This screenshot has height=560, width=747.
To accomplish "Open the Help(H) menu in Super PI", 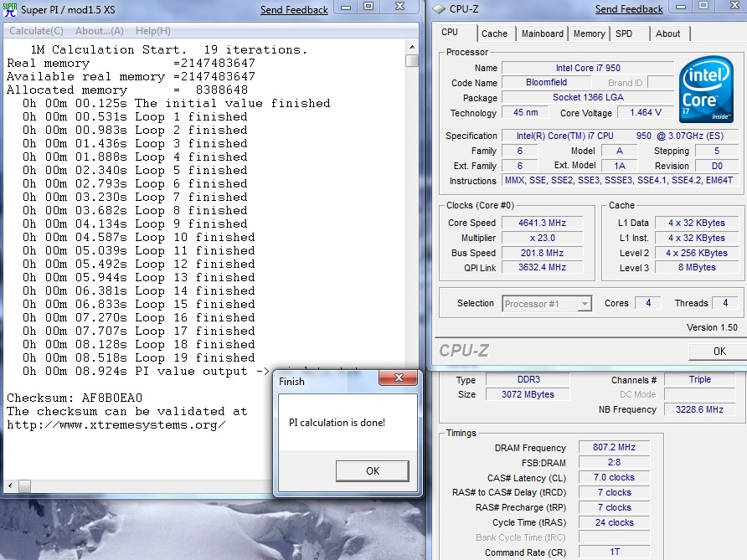I will click(153, 31).
